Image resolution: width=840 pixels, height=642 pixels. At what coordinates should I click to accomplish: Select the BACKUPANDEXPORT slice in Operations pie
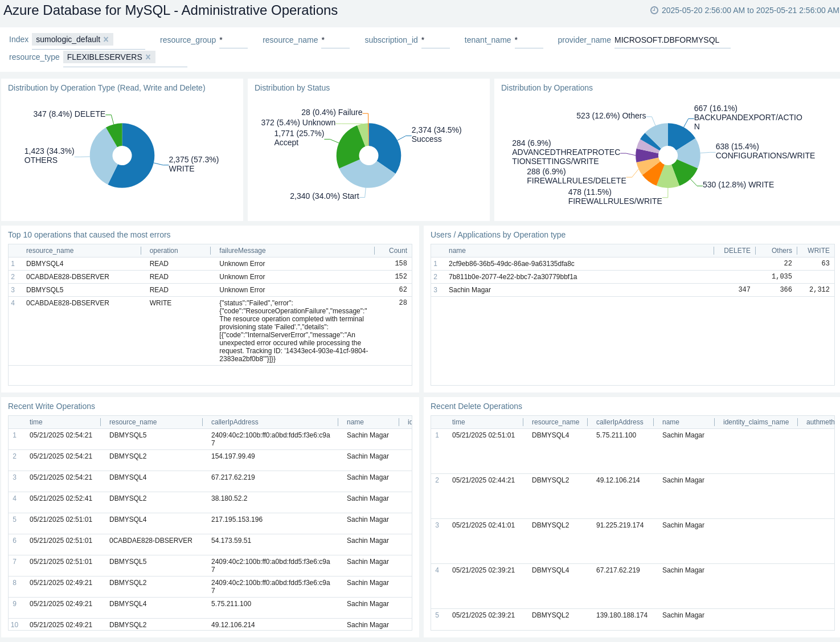(x=680, y=134)
